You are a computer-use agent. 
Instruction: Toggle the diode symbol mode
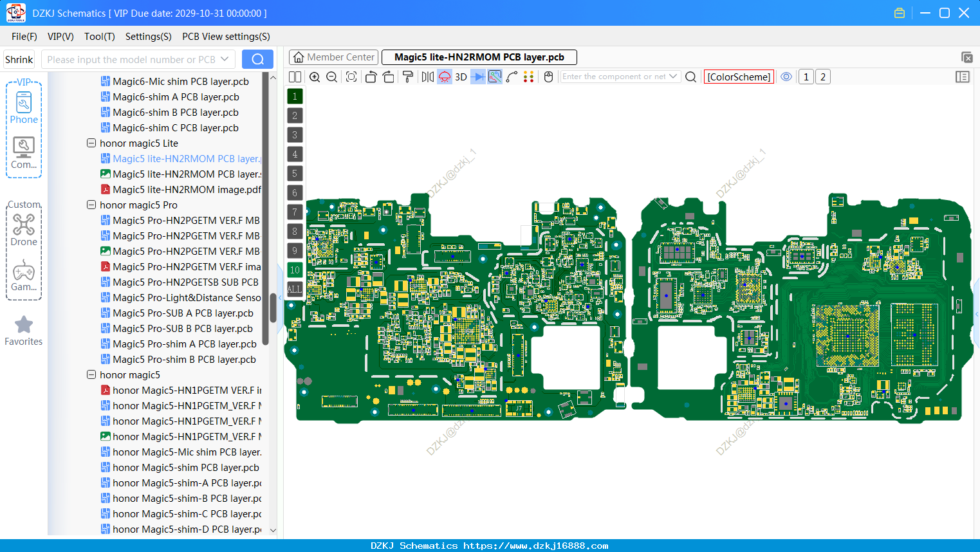pyautogui.click(x=478, y=77)
